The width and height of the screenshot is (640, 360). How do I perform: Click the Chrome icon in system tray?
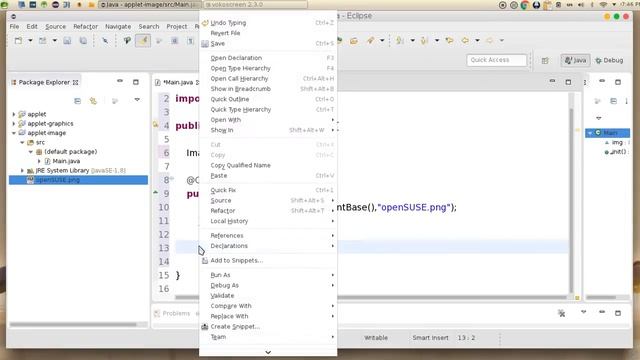point(525,5)
